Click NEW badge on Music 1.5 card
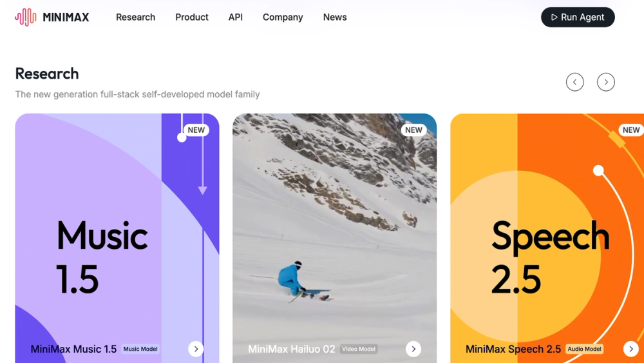Viewport: 644px width, 363px height. click(196, 130)
